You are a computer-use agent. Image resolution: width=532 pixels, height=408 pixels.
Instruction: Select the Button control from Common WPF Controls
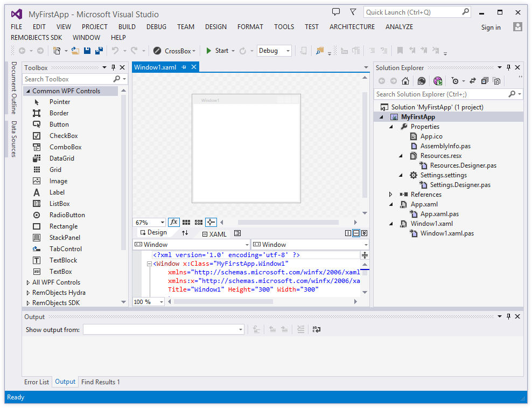point(59,124)
